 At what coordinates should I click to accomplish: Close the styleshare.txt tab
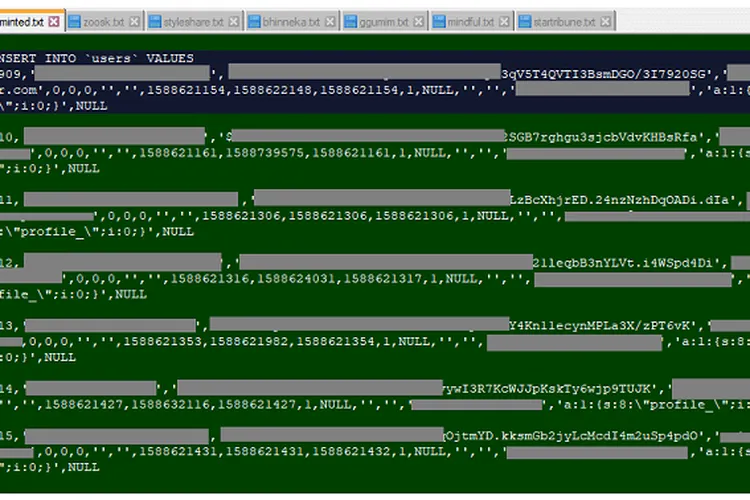pyautogui.click(x=233, y=21)
